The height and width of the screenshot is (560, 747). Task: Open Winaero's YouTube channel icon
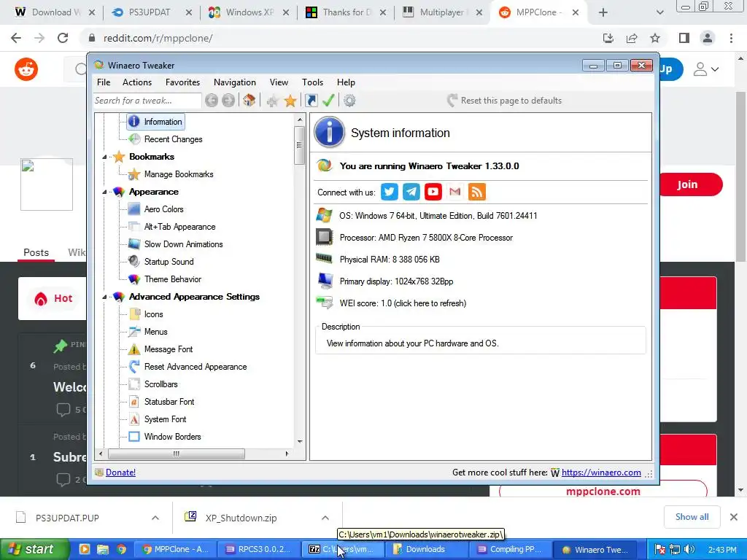point(433,192)
